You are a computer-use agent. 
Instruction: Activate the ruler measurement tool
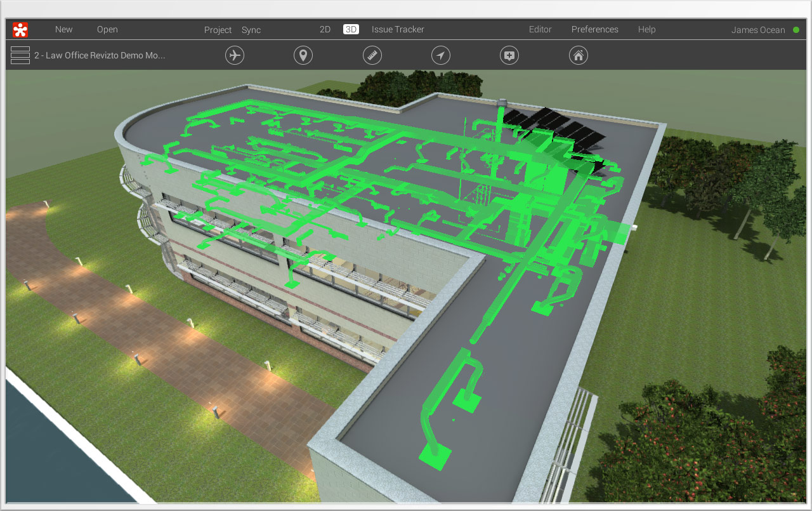point(372,55)
